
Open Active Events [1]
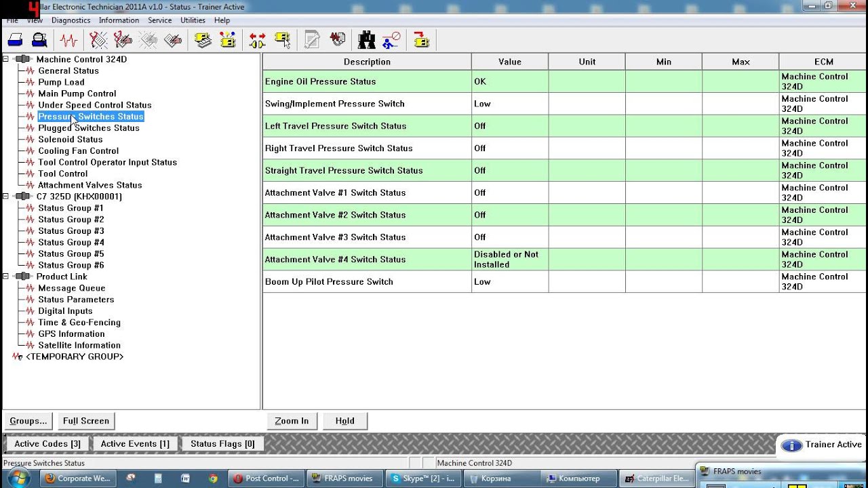[135, 444]
